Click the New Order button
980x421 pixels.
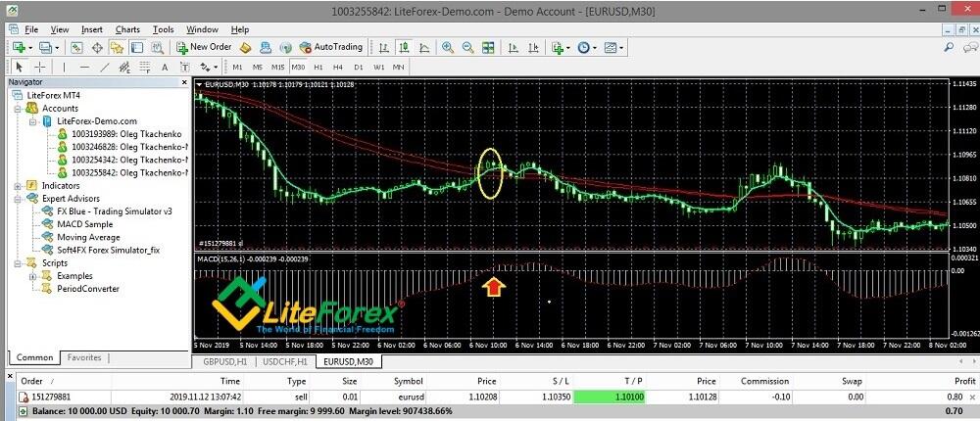tap(205, 47)
